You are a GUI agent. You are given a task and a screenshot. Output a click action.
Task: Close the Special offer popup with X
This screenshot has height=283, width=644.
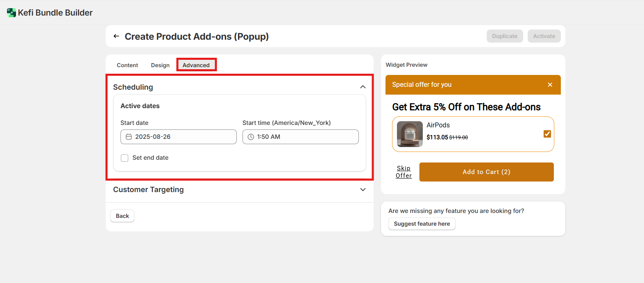point(550,85)
